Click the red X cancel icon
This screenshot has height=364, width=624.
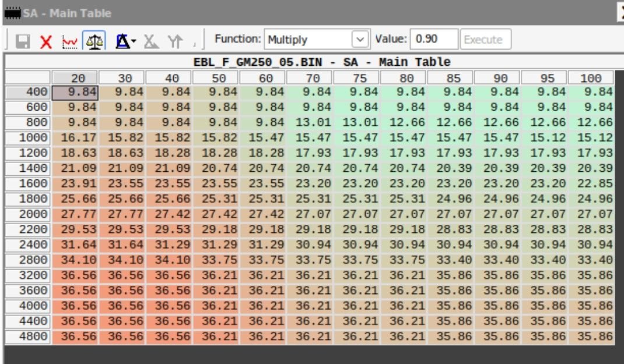click(45, 41)
